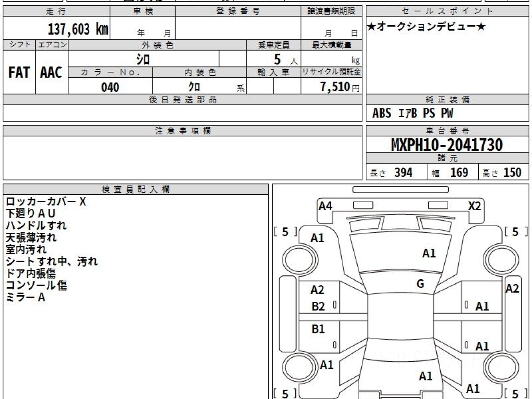Select the note 天張薄汚れ
Screen dimensions: 532x399
coord(31,238)
